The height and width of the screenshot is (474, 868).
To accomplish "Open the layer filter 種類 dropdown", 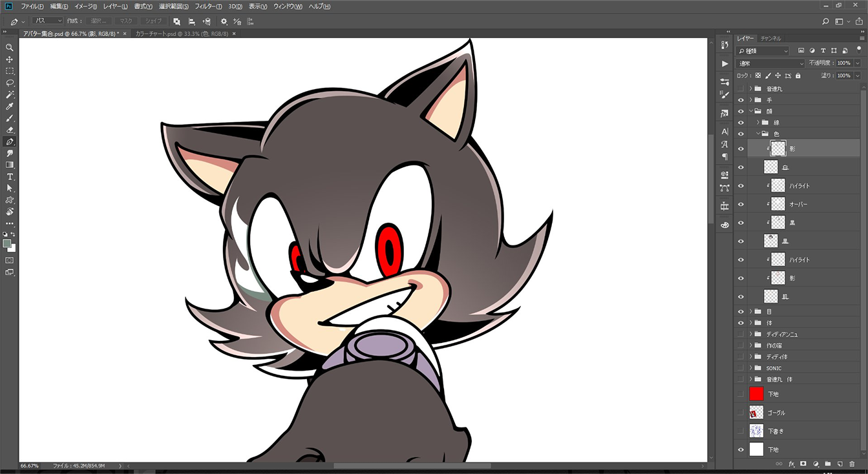I will (763, 50).
